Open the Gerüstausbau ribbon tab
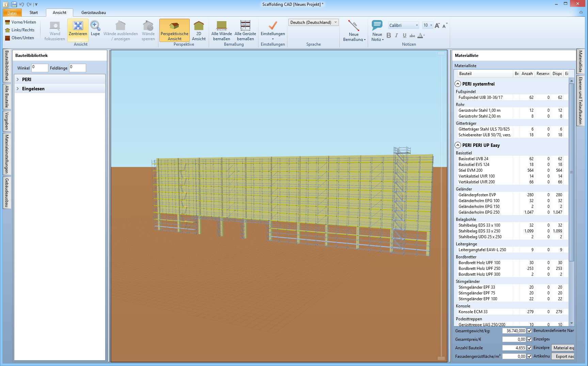Screen dimensions: 588x366 click(93, 13)
